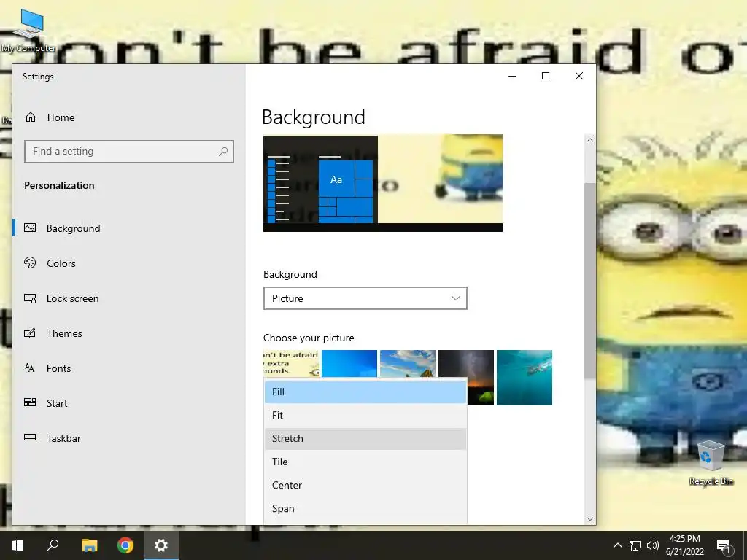Screen dimensions: 747x560
Task: Pick the beach rock wallpaper thumbnail
Action: coord(408,364)
